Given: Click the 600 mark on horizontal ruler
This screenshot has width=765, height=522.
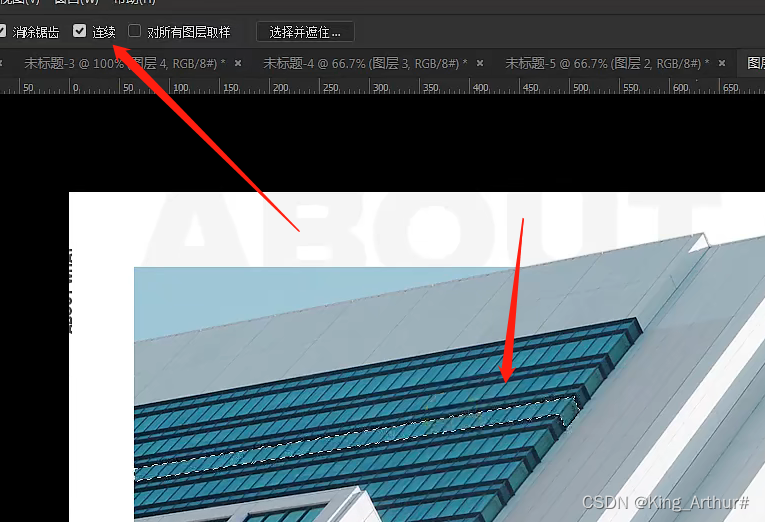Looking at the screenshot, I should [x=681, y=88].
